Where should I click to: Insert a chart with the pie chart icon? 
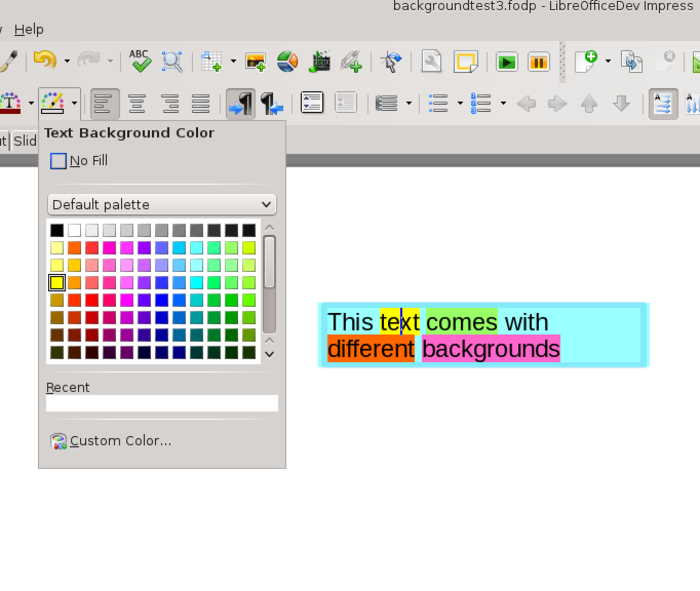[x=287, y=62]
